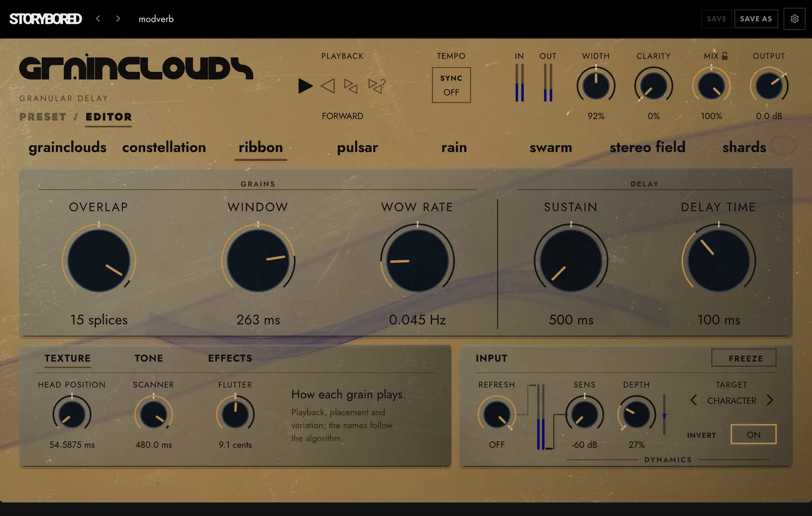Select random playback icon with question mark
812x516 pixels.
tap(377, 86)
